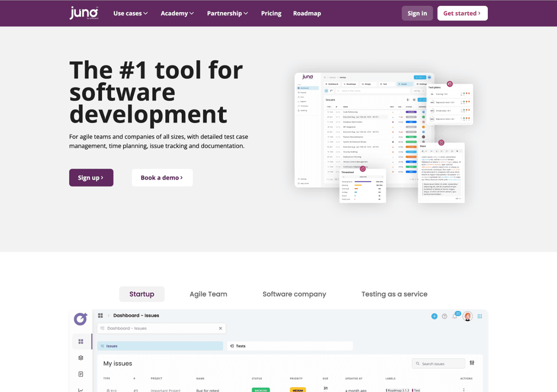Click the Juno logo in the header
557x392 pixels.
84,13
